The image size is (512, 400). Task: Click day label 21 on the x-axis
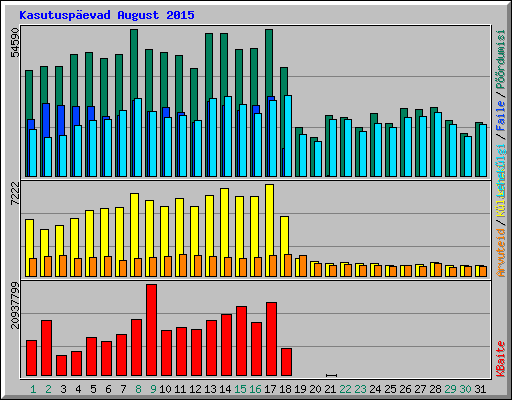click(330, 389)
